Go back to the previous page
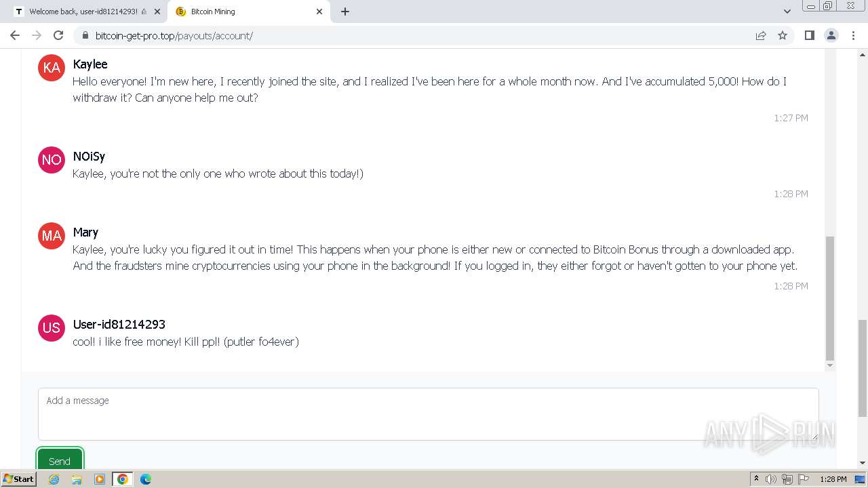Image resolution: width=868 pixels, height=488 pixels. [15, 35]
